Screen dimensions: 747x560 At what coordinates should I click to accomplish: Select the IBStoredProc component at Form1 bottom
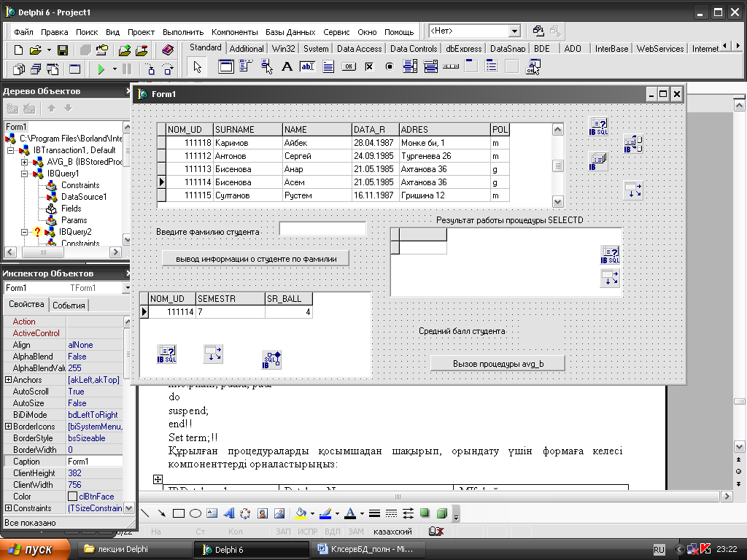point(271,360)
